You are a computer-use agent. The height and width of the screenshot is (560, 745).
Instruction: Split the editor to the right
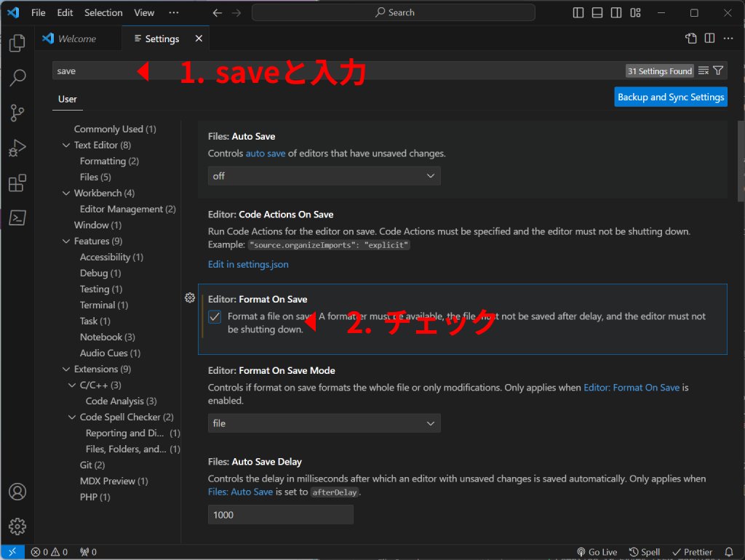pyautogui.click(x=709, y=39)
